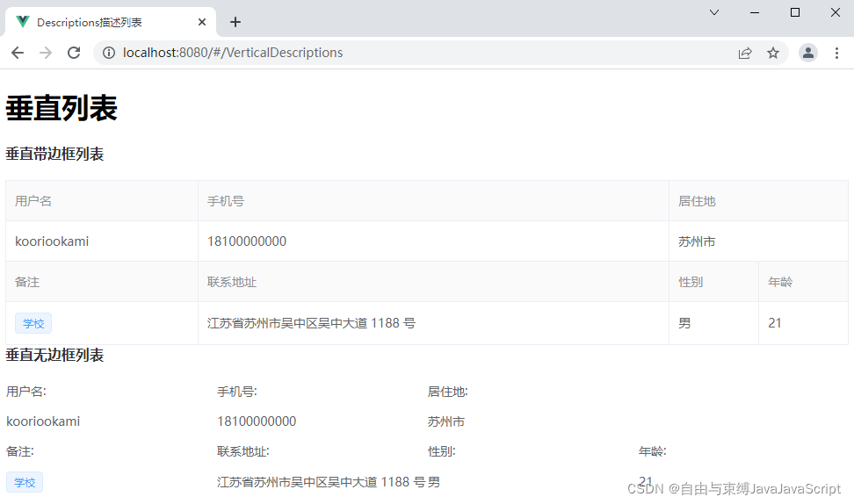Close the Descriptions描述列表 tab
Screen dimensions: 854x504
click(202, 22)
